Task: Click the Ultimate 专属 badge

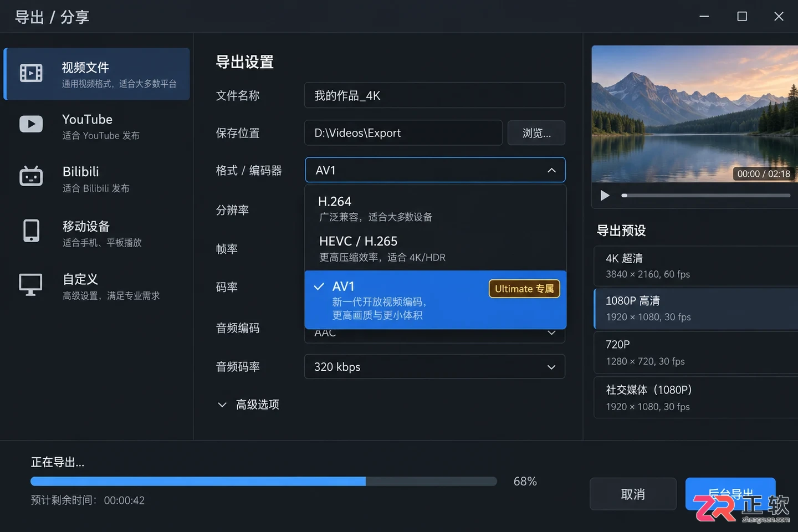Action: (524, 289)
